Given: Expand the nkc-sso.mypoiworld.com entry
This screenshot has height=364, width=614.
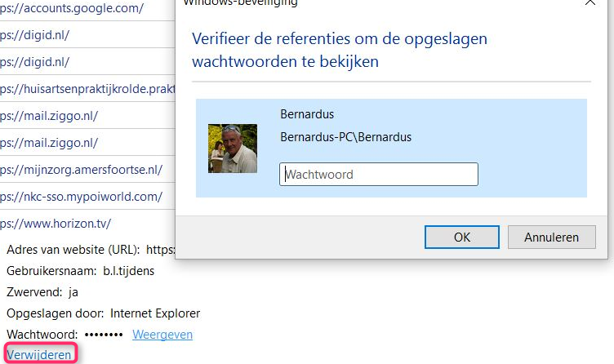Looking at the screenshot, I should tap(81, 197).
